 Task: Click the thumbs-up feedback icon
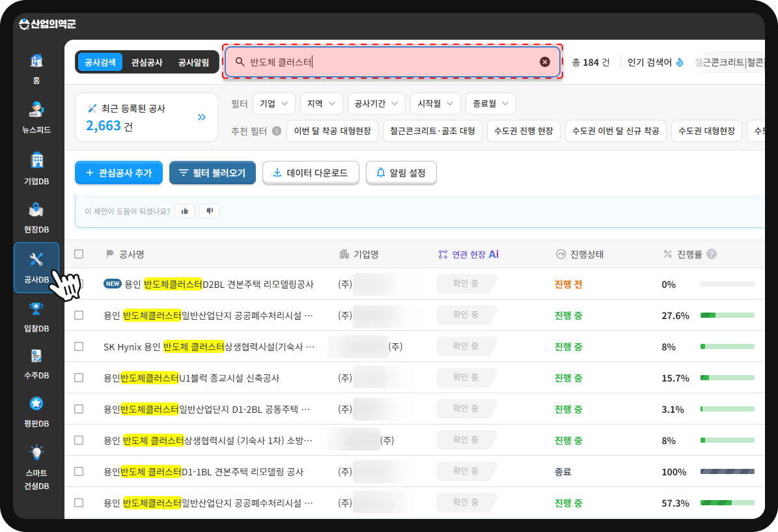tap(185, 211)
